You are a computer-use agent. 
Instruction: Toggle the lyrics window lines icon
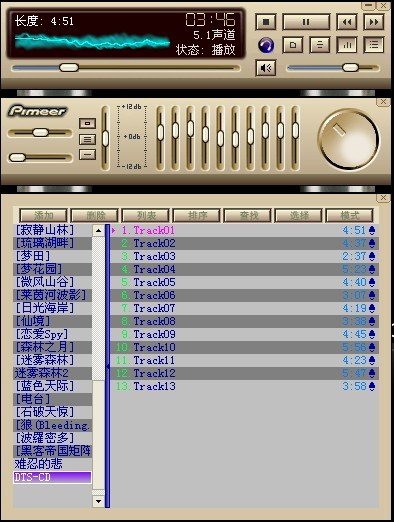click(x=320, y=45)
